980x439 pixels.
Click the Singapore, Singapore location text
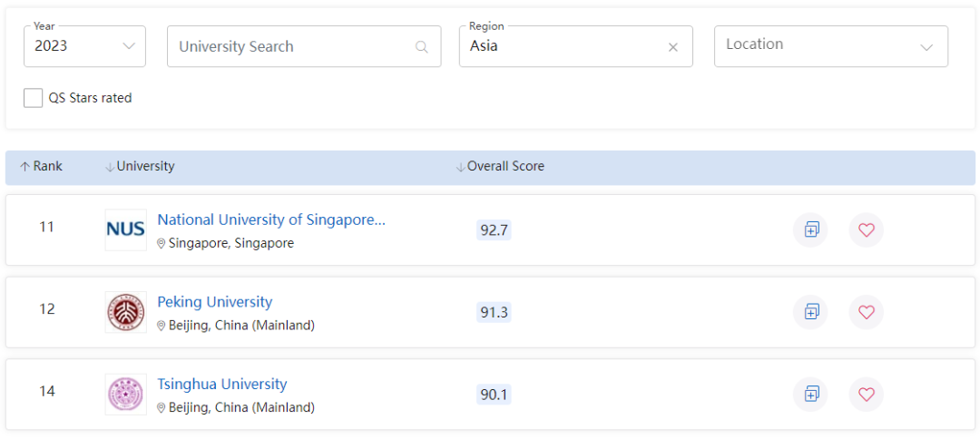pos(231,244)
